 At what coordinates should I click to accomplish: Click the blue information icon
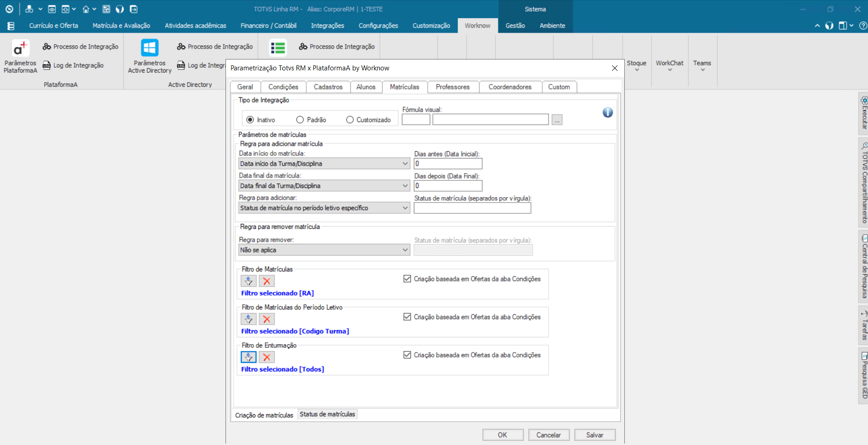click(x=608, y=113)
